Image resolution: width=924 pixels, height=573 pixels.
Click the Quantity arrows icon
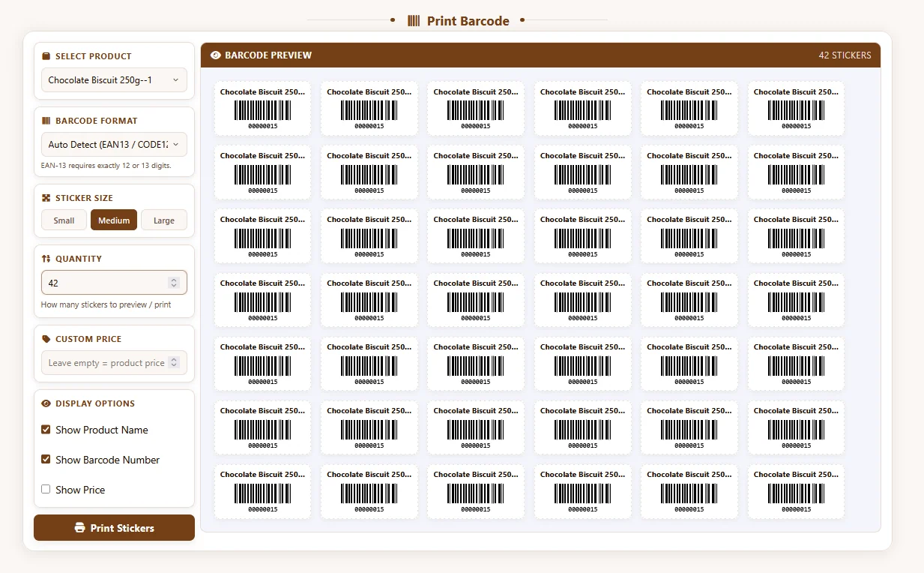click(x=46, y=259)
